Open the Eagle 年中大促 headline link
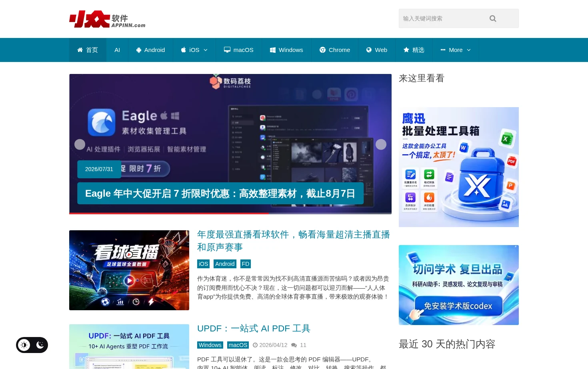Image resolution: width=588 pixels, height=369 pixels. 220,193
